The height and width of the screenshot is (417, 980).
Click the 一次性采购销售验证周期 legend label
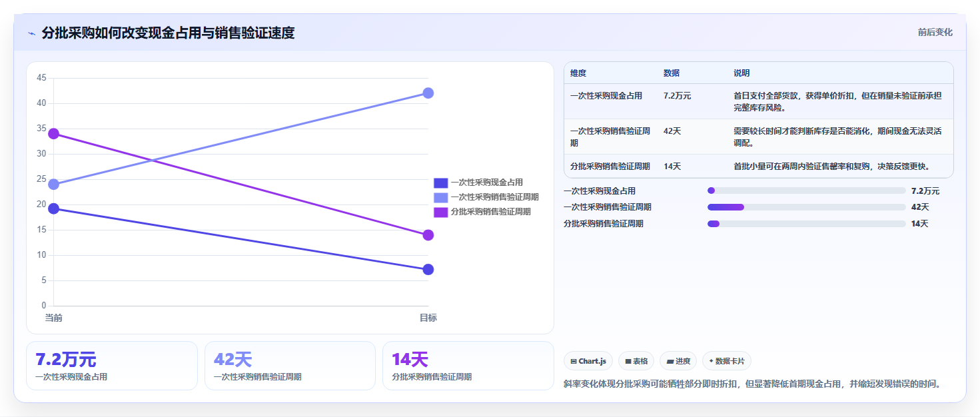click(x=494, y=197)
